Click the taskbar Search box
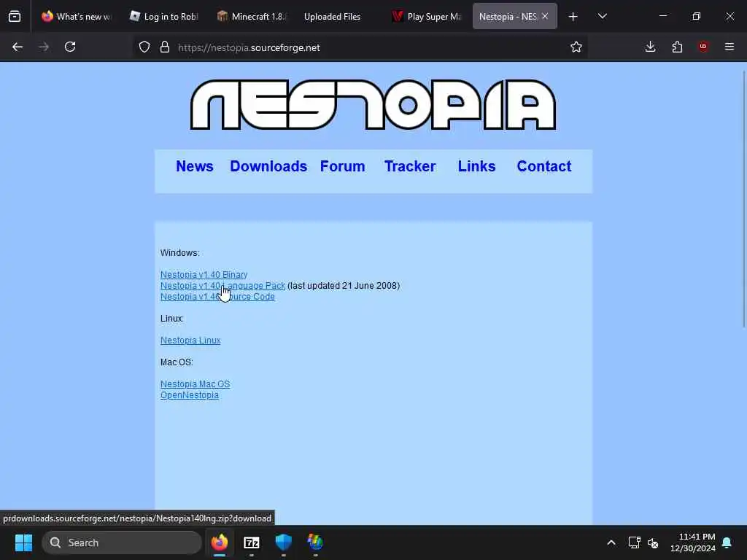The width and height of the screenshot is (747, 560). click(x=122, y=542)
